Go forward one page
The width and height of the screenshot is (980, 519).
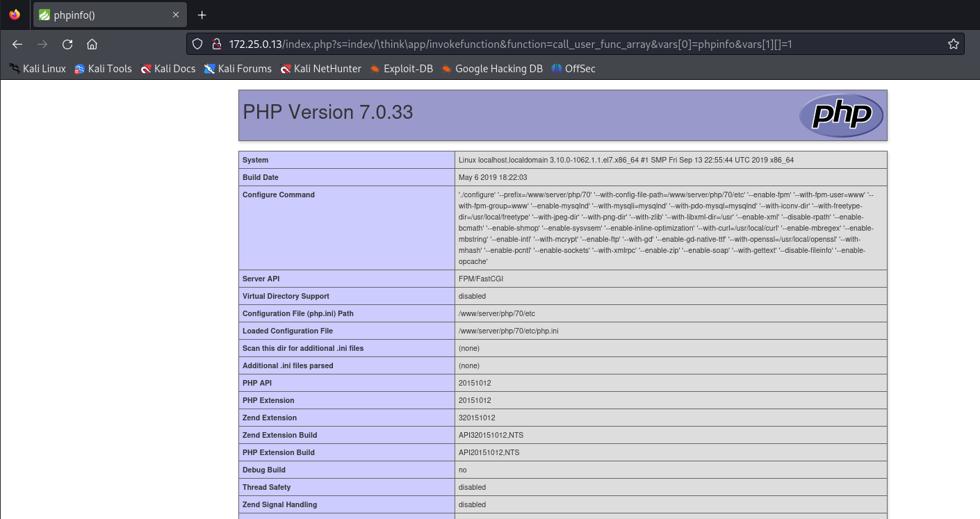42,44
